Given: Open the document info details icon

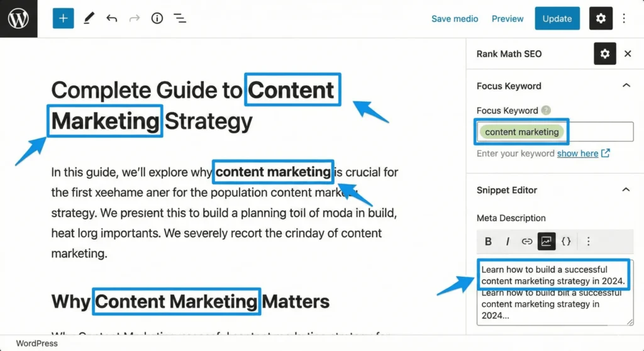Looking at the screenshot, I should (x=157, y=18).
